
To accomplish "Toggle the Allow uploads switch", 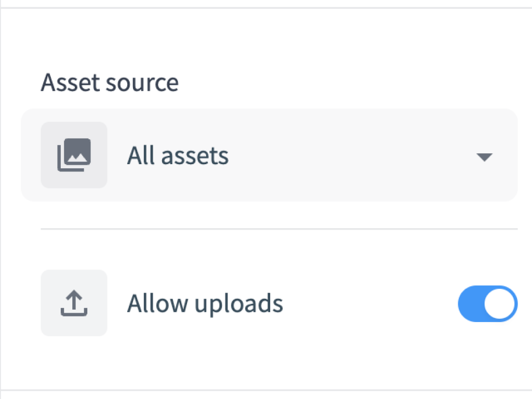I will point(487,303).
